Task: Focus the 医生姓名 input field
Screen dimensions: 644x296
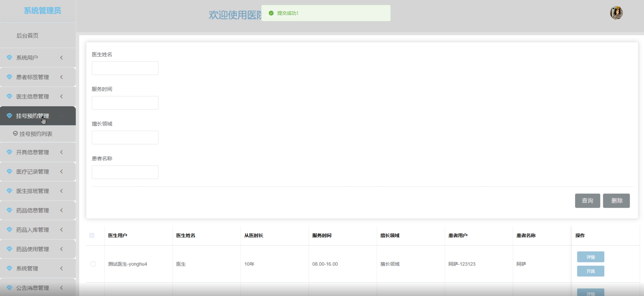Action: pos(125,68)
